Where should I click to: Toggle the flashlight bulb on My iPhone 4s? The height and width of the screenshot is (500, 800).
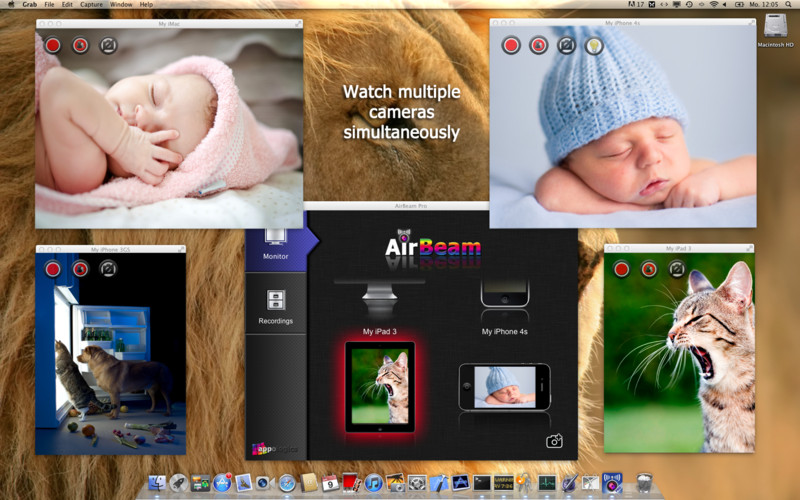point(594,45)
